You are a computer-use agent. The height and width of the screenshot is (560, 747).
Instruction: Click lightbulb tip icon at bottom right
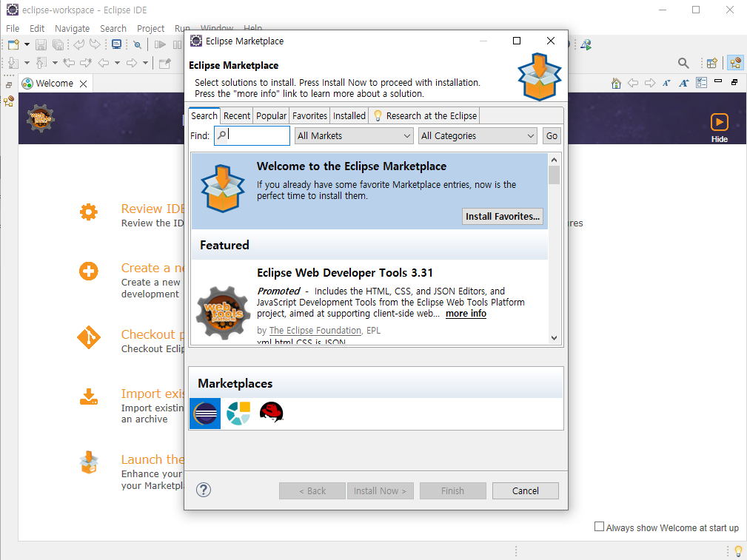click(738, 551)
